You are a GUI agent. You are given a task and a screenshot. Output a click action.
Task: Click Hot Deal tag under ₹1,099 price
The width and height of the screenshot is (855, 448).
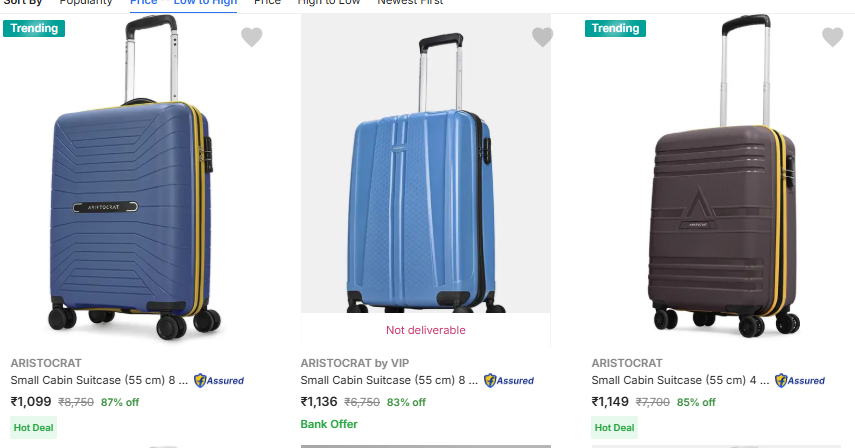[33, 427]
